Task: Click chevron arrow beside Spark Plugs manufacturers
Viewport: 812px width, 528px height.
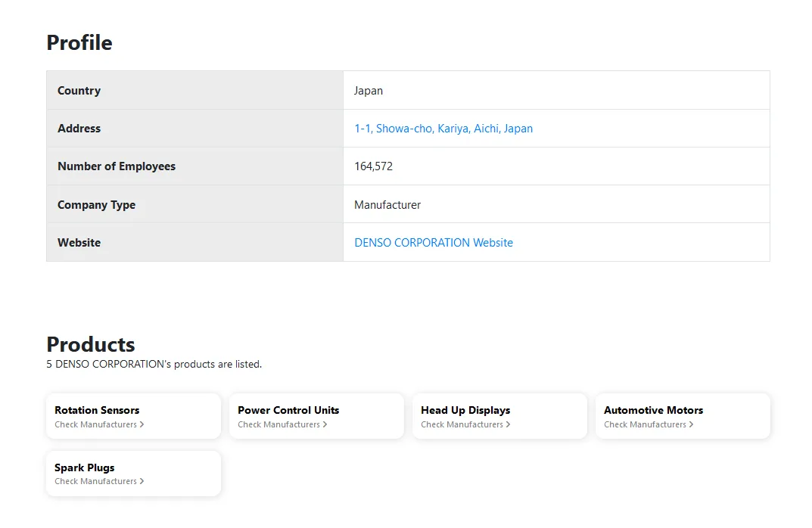Action: [142, 481]
